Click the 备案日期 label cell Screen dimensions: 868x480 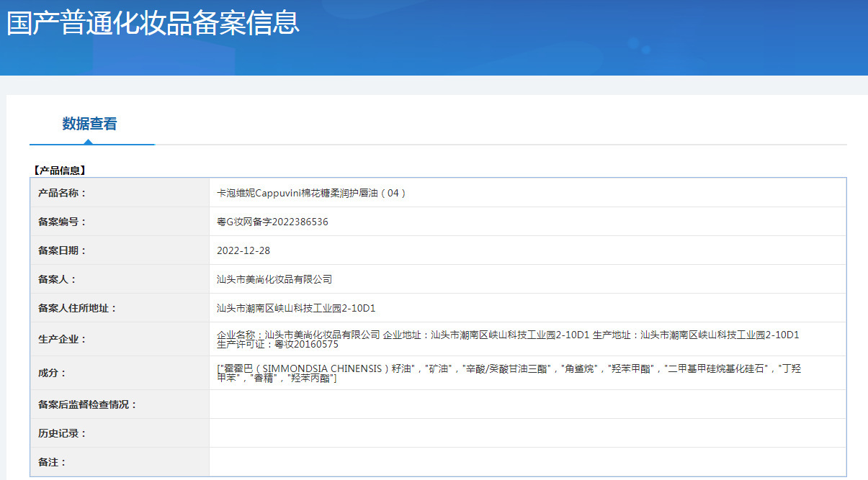click(120, 250)
